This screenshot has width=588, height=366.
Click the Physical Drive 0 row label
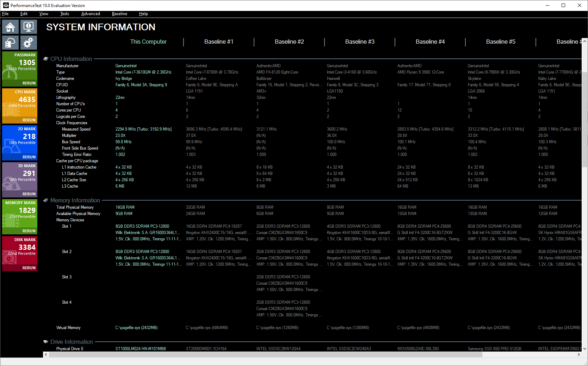pos(70,349)
